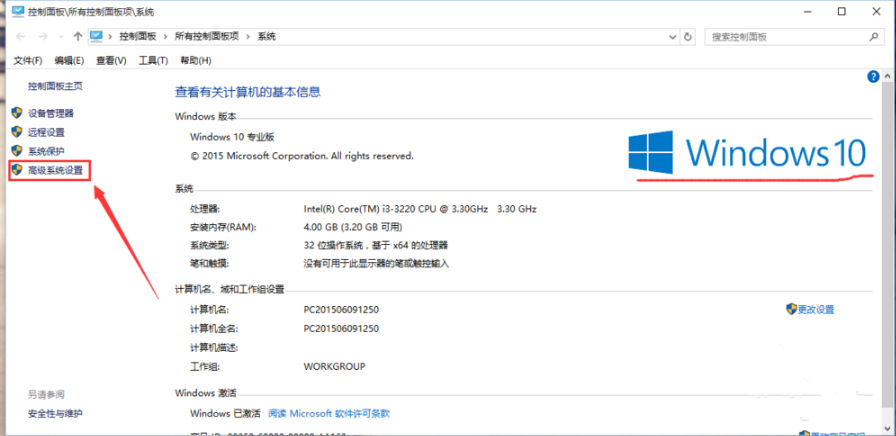Open the recent locations dropdown arrow
This screenshot has height=436, width=896.
pyautogui.click(x=61, y=37)
